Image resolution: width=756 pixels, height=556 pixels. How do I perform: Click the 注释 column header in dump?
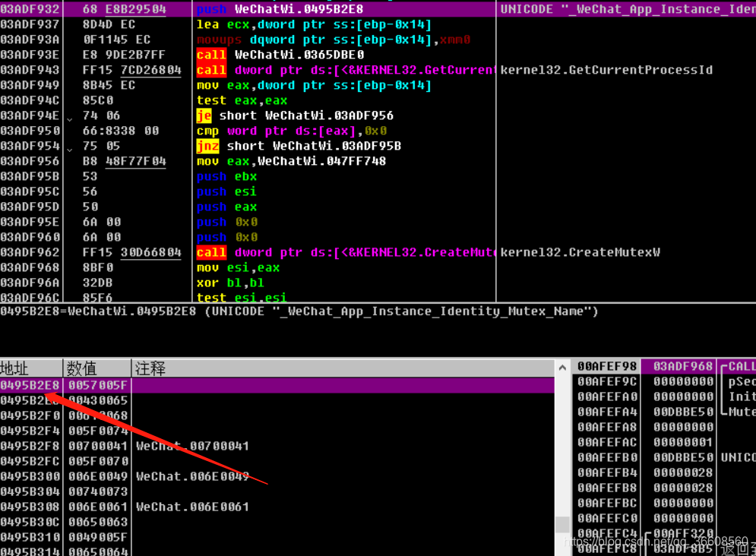pyautogui.click(x=343, y=368)
